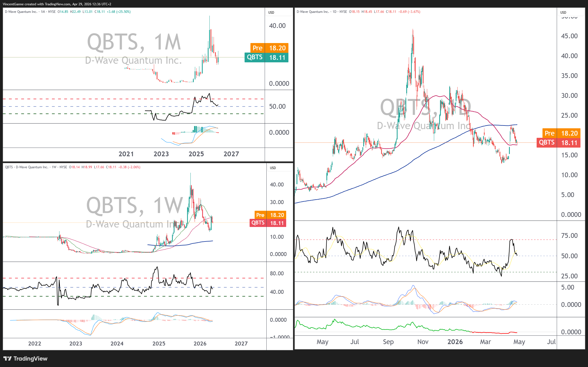Click the 2027 year label on monthly time axis

(231, 154)
